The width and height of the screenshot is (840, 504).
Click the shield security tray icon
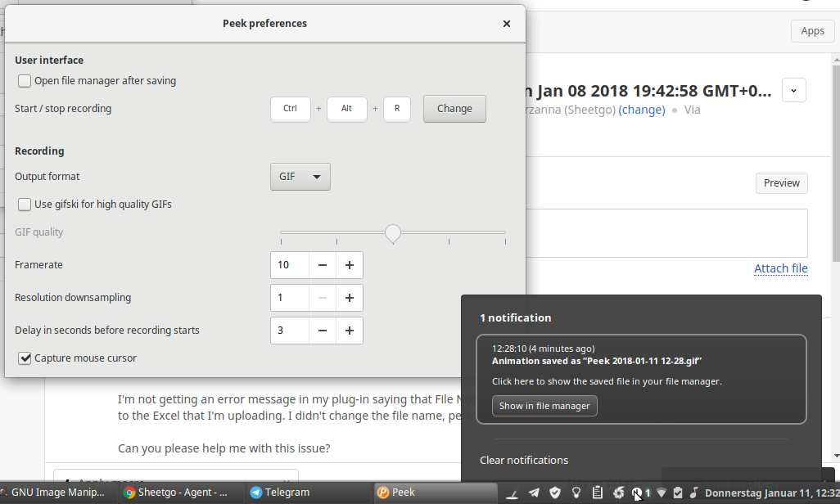point(555,493)
